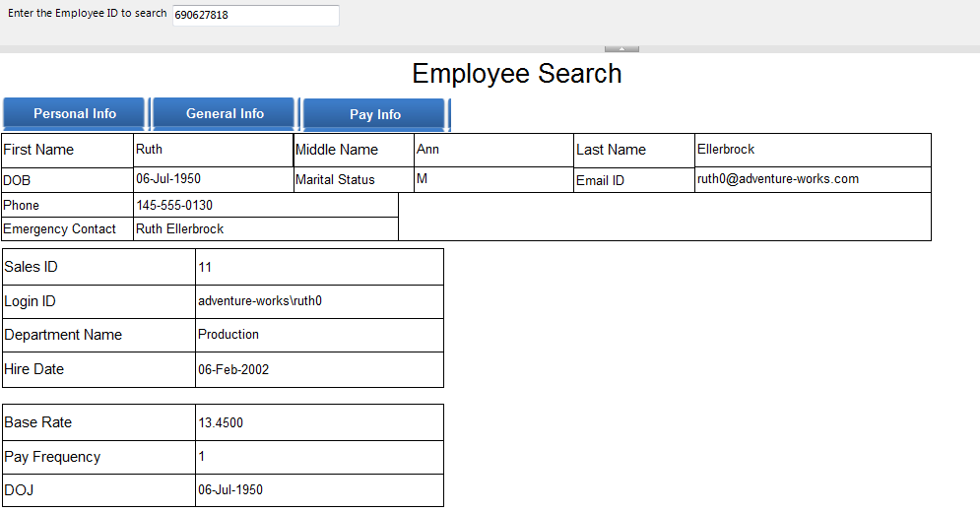Select the Employee Search heading

point(517,74)
